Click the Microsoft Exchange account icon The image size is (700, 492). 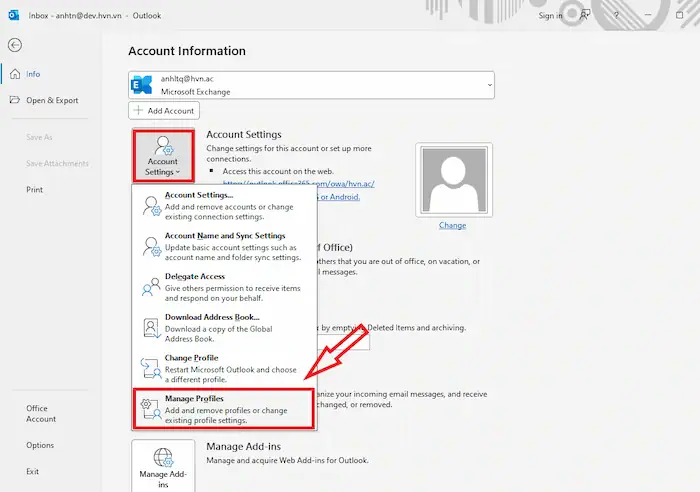coord(142,85)
